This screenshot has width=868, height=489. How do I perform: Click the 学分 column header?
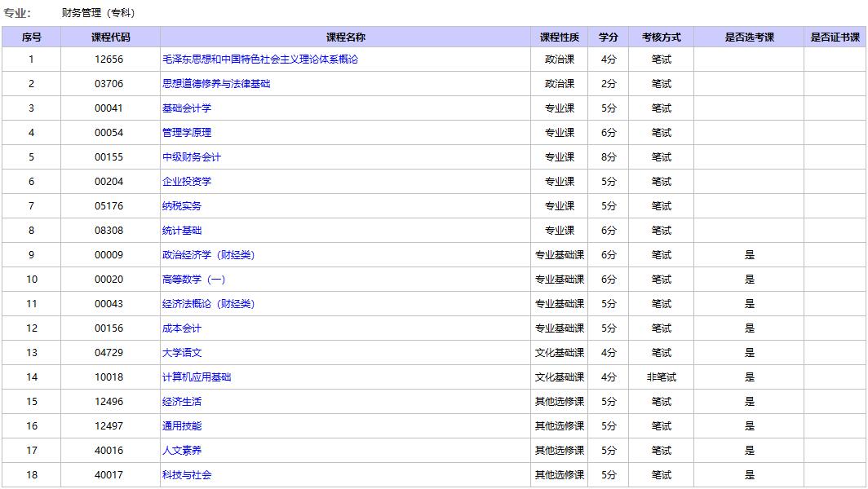coord(609,37)
